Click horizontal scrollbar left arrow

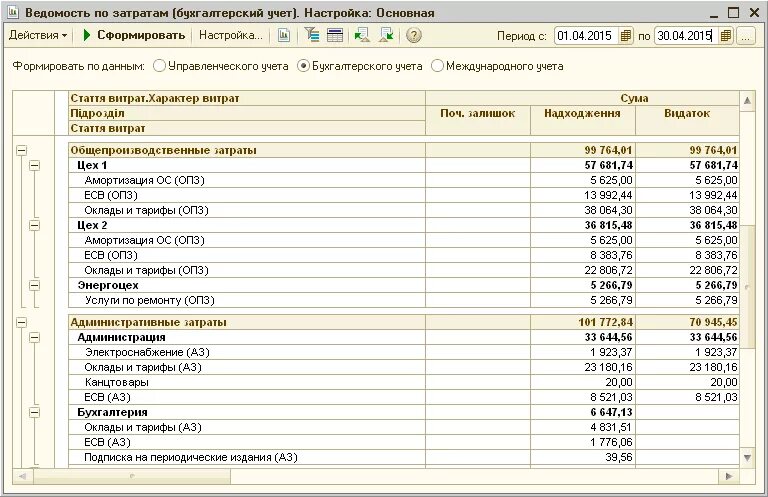point(22,476)
